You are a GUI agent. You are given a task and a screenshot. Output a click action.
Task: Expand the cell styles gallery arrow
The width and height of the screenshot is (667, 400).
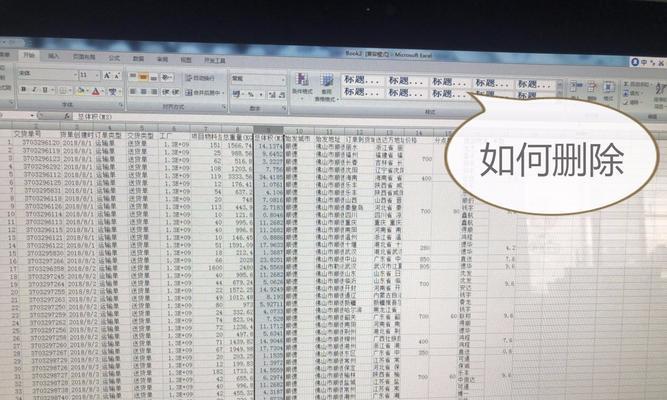click(x=559, y=94)
